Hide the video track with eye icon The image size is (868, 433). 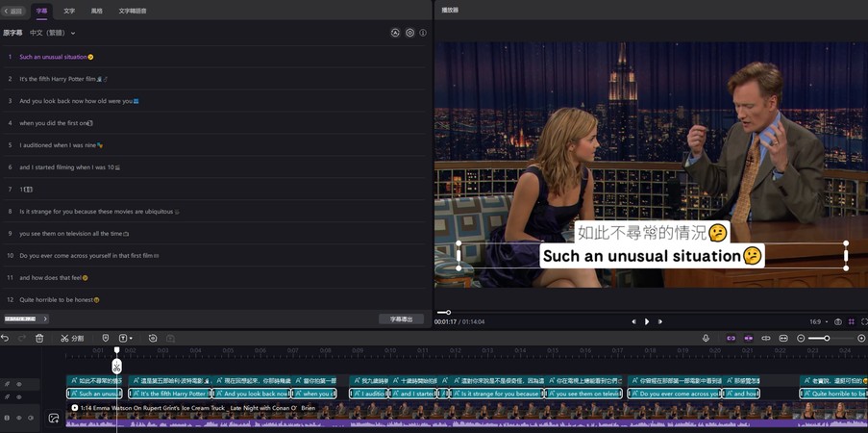[19, 418]
